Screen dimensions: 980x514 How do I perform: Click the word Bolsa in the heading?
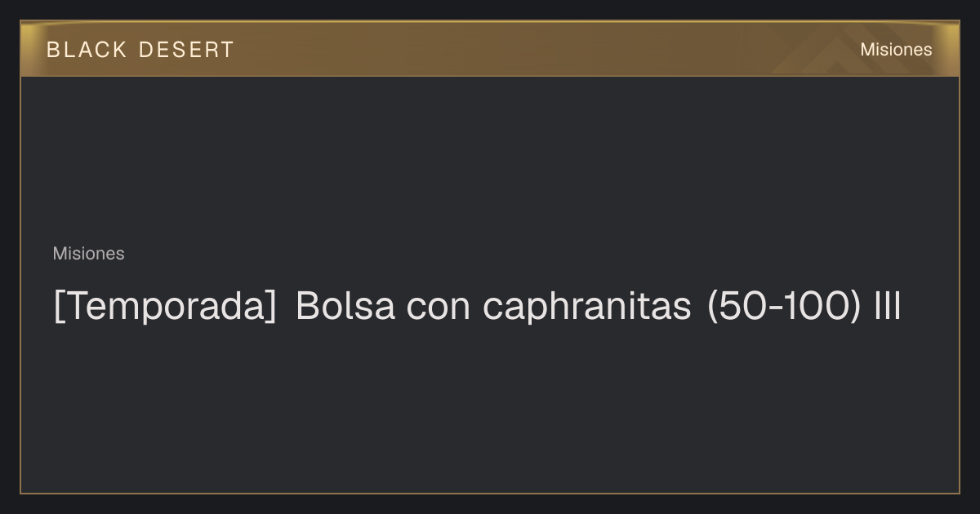tap(345, 307)
